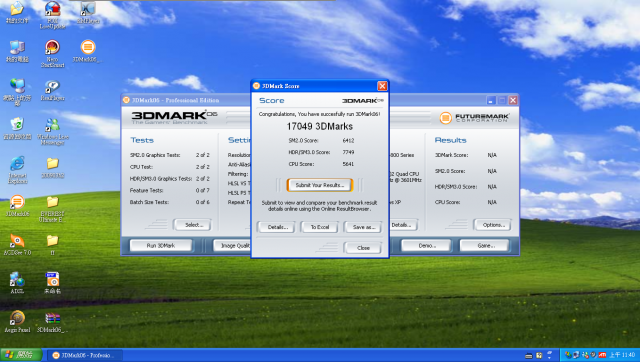Screen dimensions: 640x362
Task: Click the red ATI tray icon
Action: click(602, 355)
